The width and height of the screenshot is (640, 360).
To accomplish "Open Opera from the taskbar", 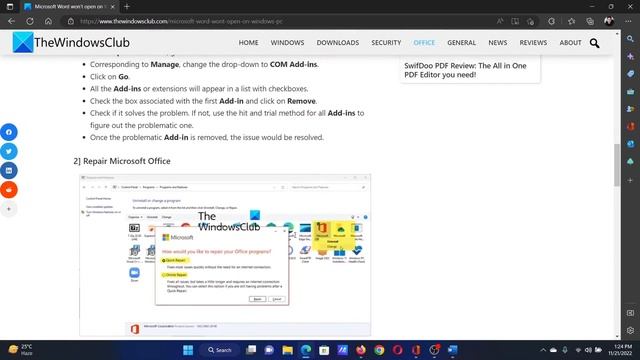I will coord(398,350).
